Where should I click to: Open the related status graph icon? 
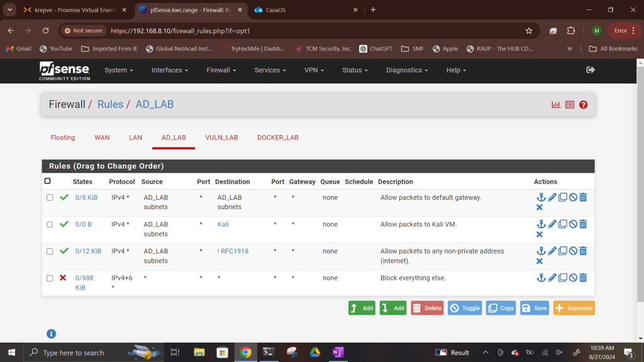tap(556, 105)
